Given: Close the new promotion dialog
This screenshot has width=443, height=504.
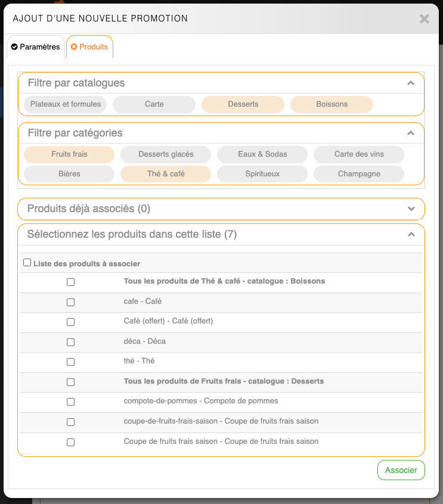Looking at the screenshot, I should coord(424,18).
